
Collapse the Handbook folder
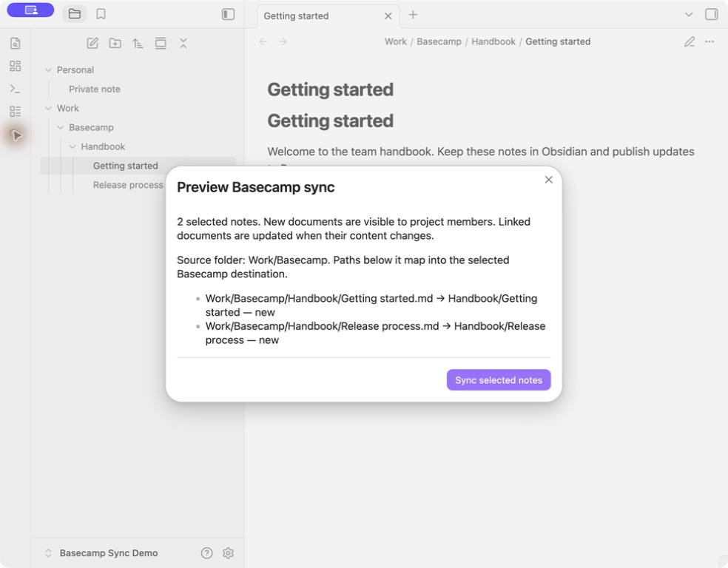pos(73,146)
